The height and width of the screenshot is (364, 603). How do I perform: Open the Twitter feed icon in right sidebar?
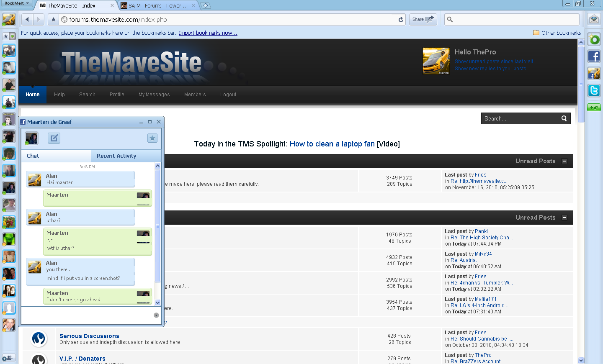pos(594,90)
